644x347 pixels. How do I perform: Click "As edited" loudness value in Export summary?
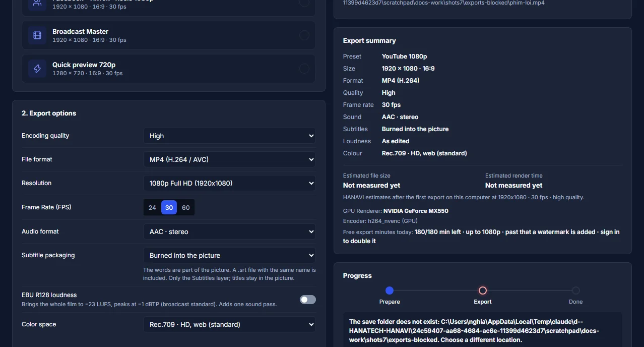pos(396,141)
